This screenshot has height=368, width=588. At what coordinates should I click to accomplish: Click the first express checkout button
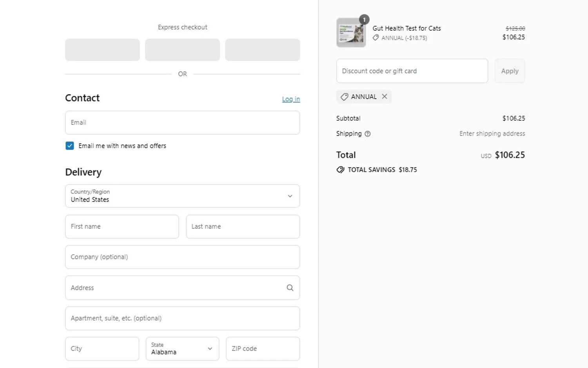[102, 50]
